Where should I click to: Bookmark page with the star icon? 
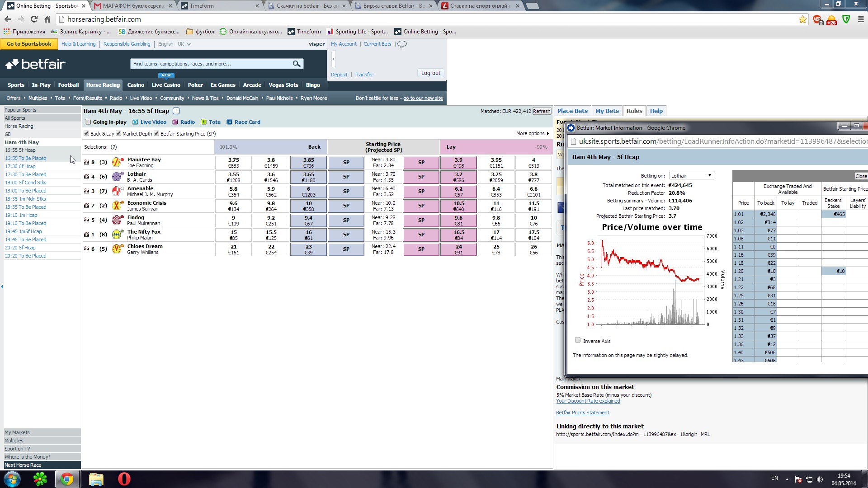802,19
